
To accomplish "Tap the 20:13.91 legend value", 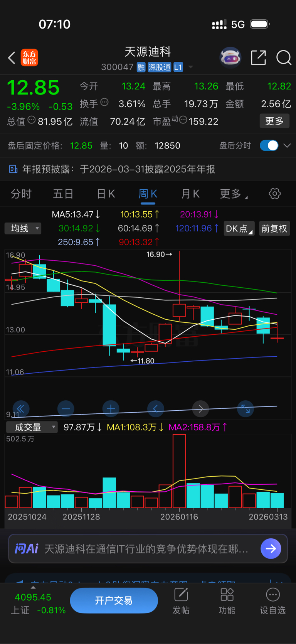I will click(200, 214).
